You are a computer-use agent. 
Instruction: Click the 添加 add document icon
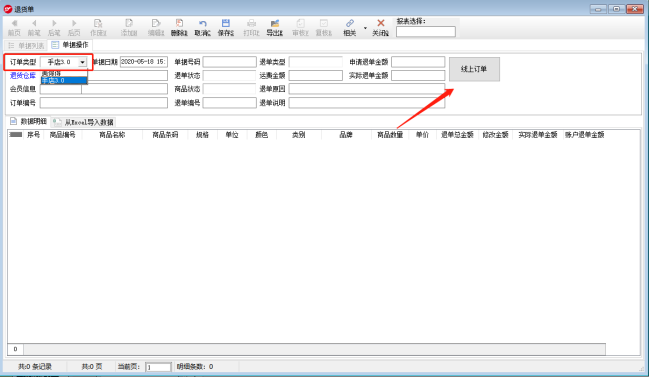(129, 27)
